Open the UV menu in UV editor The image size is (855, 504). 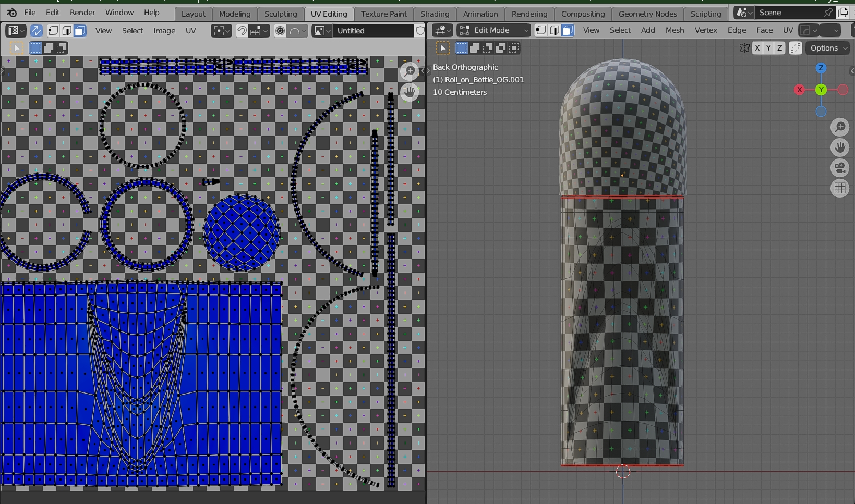coord(191,31)
